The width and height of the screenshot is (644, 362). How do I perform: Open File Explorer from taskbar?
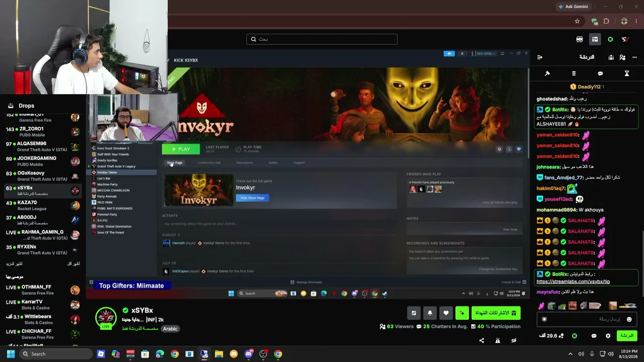pos(219,354)
